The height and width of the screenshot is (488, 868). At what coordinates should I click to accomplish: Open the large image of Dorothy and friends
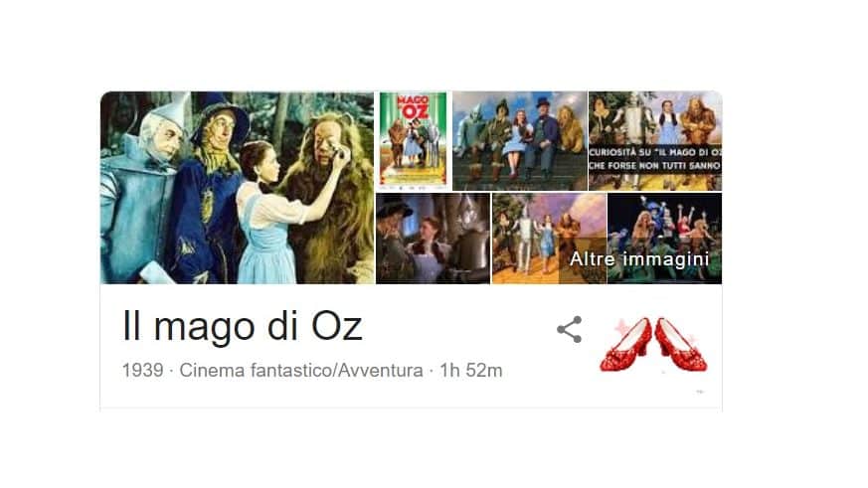pyautogui.click(x=237, y=188)
